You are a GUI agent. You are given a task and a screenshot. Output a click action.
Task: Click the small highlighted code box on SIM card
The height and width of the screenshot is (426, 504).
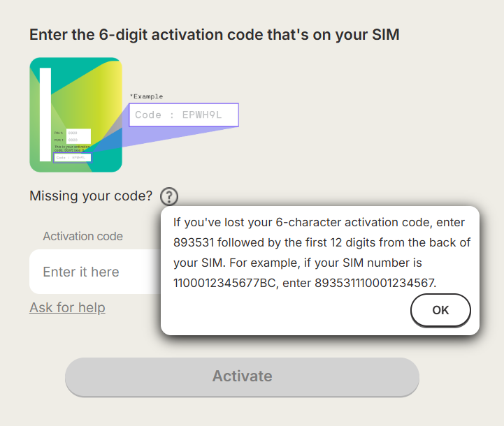pyautogui.click(x=72, y=158)
